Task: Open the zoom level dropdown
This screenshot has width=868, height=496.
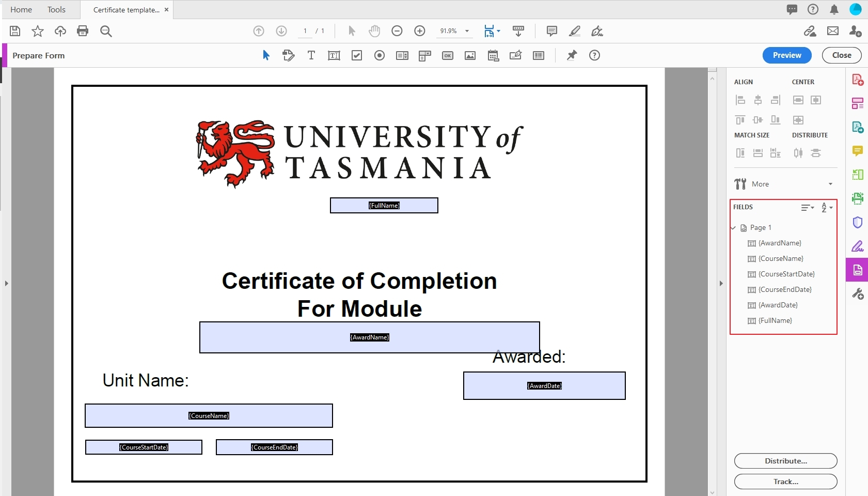Action: coord(467,31)
